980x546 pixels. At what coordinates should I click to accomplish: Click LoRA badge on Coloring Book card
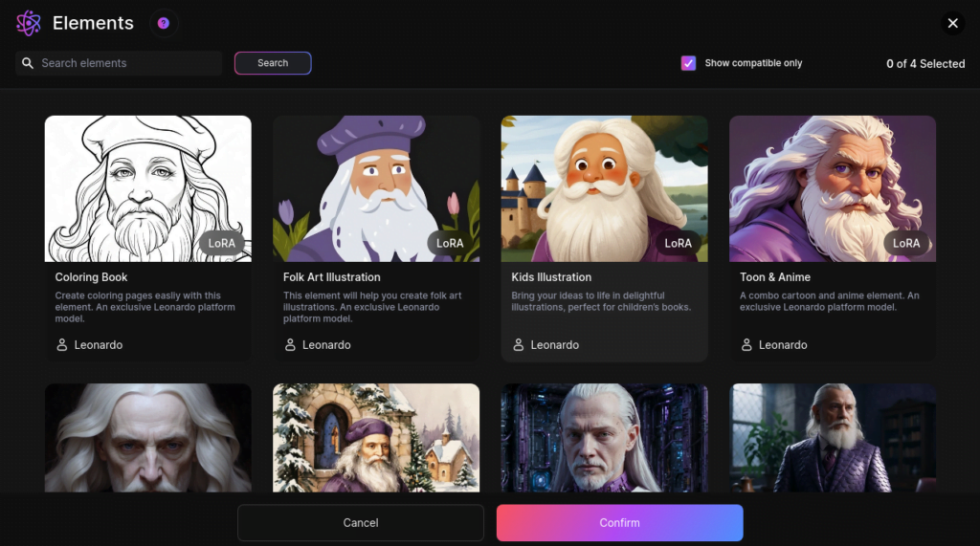pos(222,243)
